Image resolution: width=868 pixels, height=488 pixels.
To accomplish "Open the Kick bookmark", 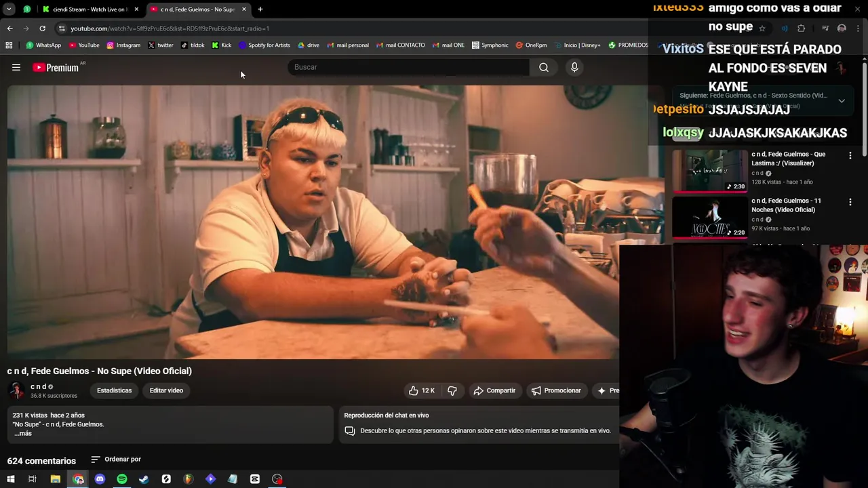I will (222, 45).
